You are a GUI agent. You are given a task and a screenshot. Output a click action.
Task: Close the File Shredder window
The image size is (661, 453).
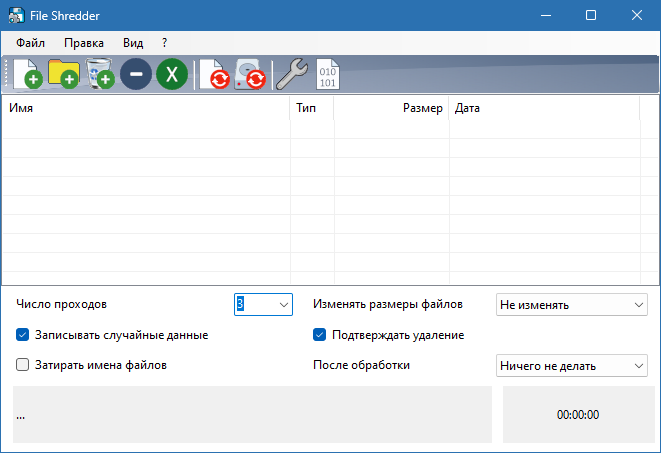(x=637, y=16)
